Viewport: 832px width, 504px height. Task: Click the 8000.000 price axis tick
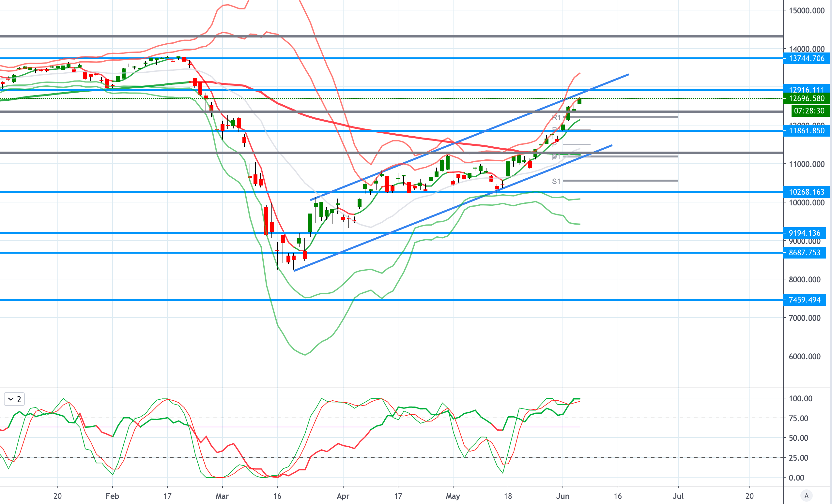(804, 279)
